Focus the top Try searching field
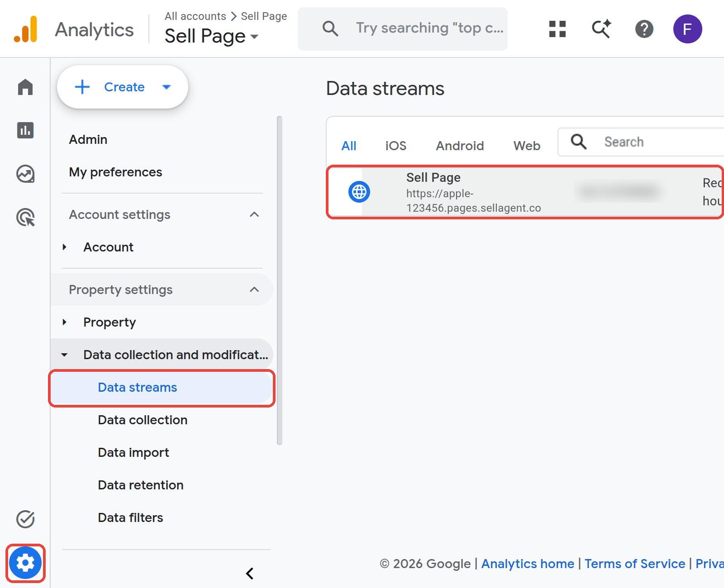 tap(403, 28)
